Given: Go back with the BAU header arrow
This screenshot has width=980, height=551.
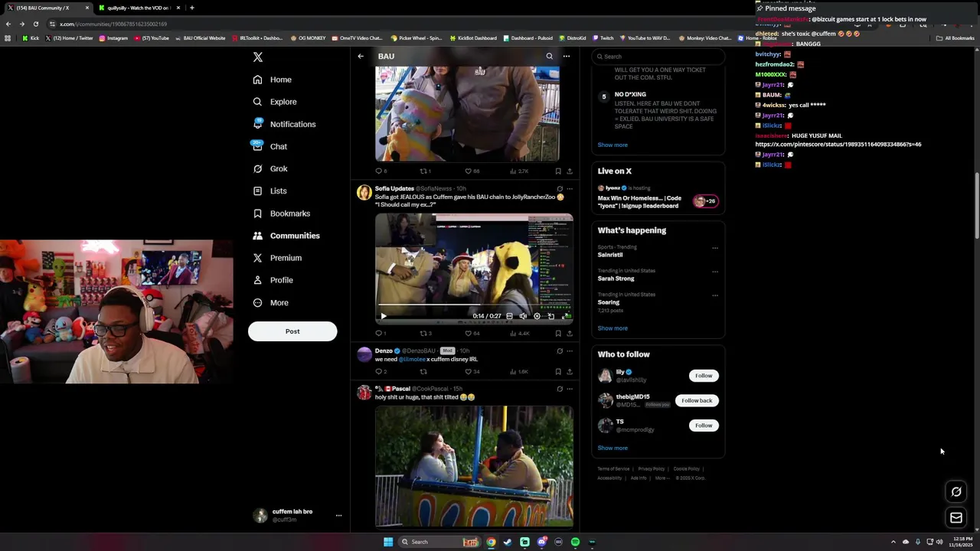Looking at the screenshot, I should [x=361, y=56].
